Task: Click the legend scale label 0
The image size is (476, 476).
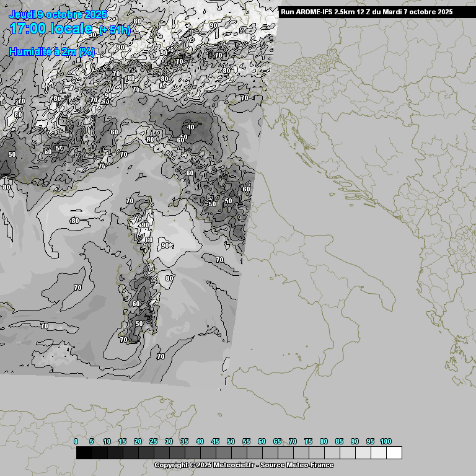Action: point(76,441)
